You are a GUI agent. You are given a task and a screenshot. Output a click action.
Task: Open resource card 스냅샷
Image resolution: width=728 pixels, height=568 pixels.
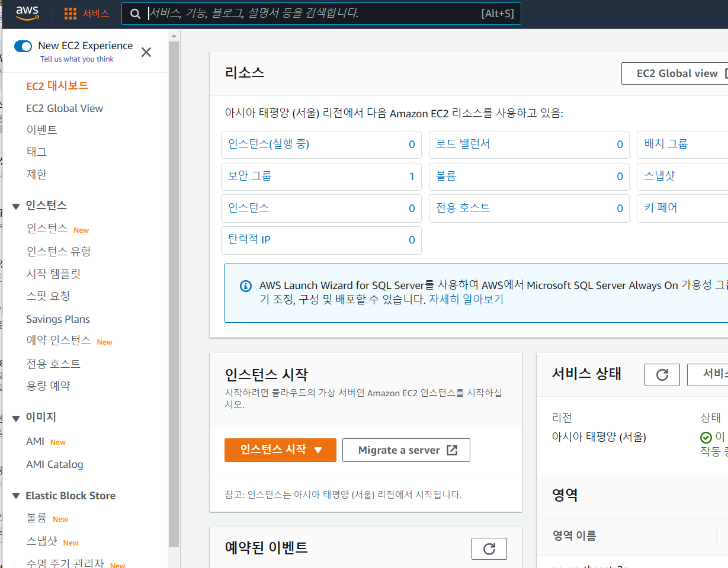[x=682, y=177]
